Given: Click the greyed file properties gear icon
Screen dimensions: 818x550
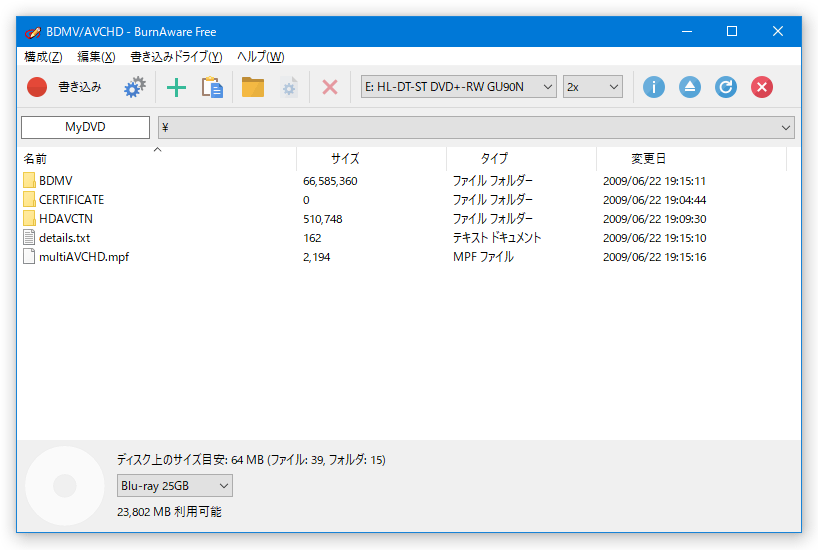Looking at the screenshot, I should coord(289,87).
